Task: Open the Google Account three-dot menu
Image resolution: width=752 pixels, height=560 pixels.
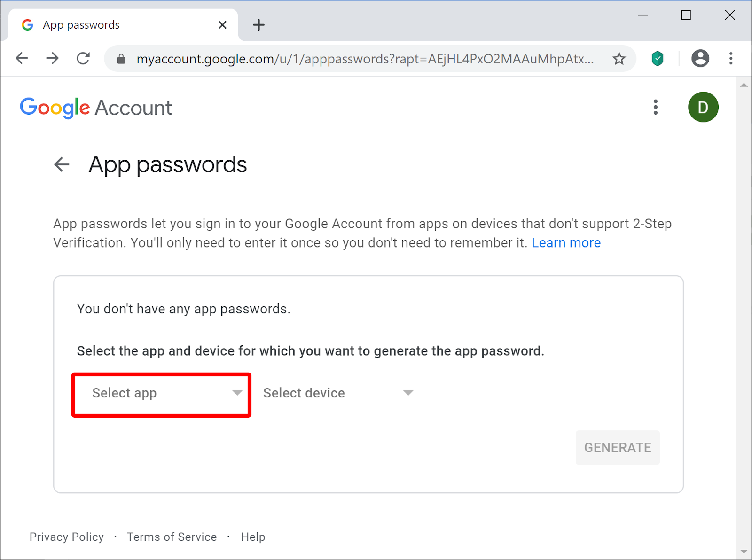Action: point(656,107)
